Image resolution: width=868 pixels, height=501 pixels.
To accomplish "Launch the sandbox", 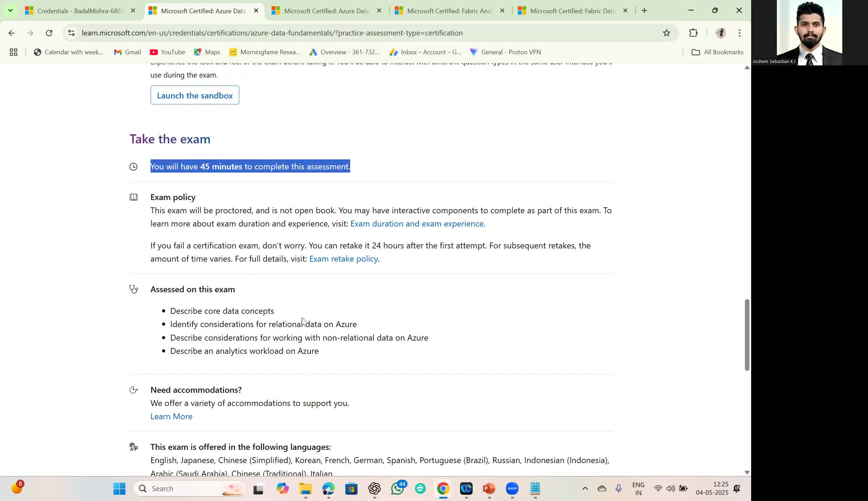I will tap(195, 95).
